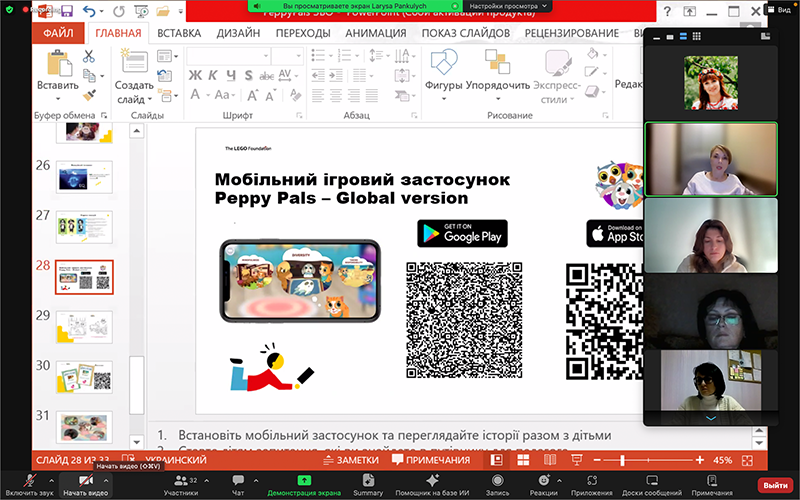The image size is (800, 500).
Task: Toggle bold Ж formatting
Action: [194, 76]
